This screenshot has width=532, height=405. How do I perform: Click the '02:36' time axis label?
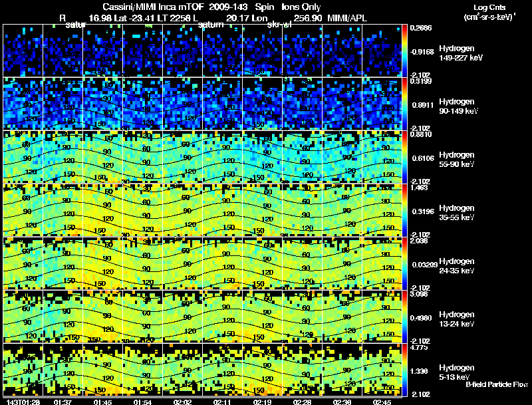342,402
